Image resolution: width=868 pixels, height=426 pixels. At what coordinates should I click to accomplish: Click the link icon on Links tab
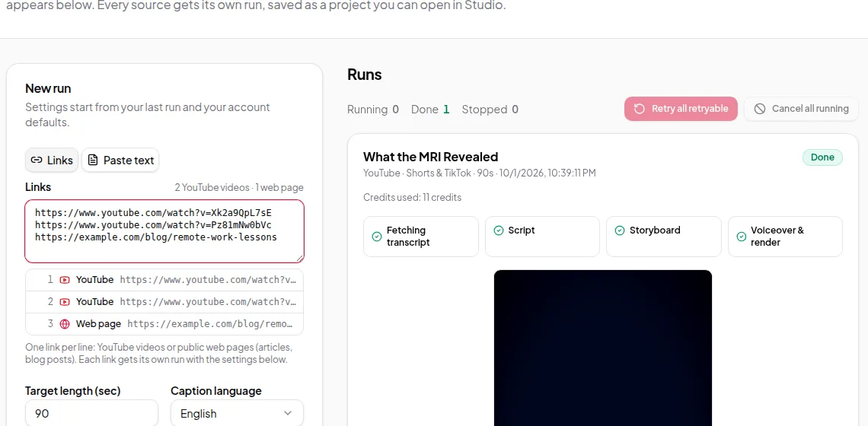point(37,160)
